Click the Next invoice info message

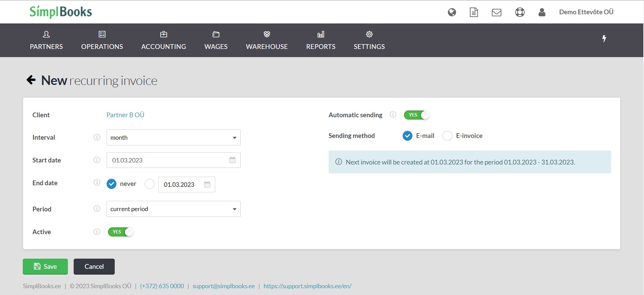(470, 162)
